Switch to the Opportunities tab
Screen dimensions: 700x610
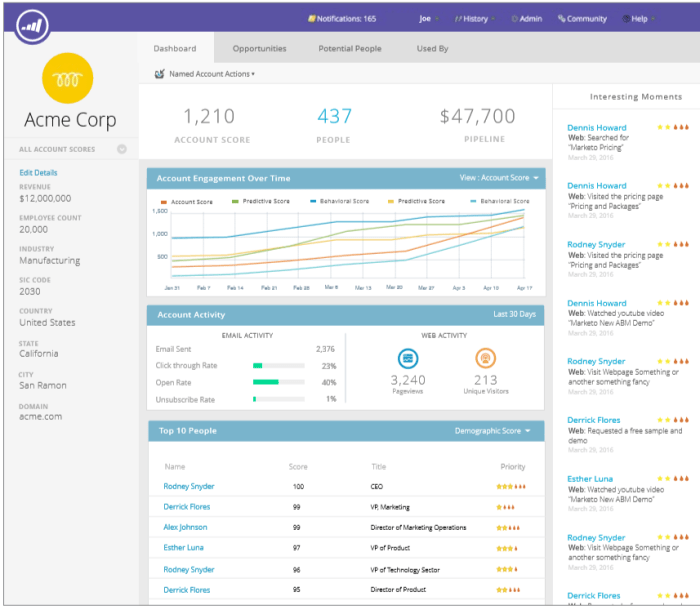click(259, 48)
